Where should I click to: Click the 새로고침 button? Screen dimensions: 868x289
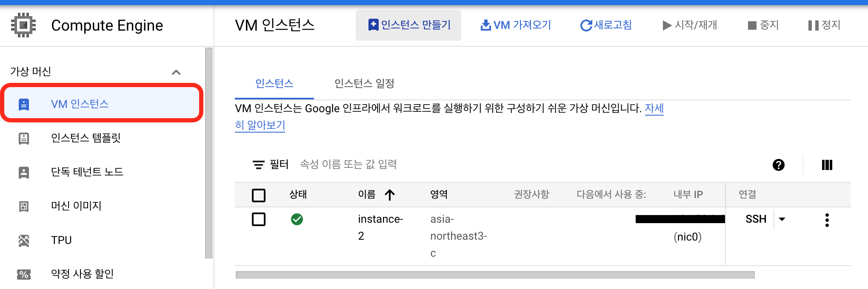click(x=606, y=25)
